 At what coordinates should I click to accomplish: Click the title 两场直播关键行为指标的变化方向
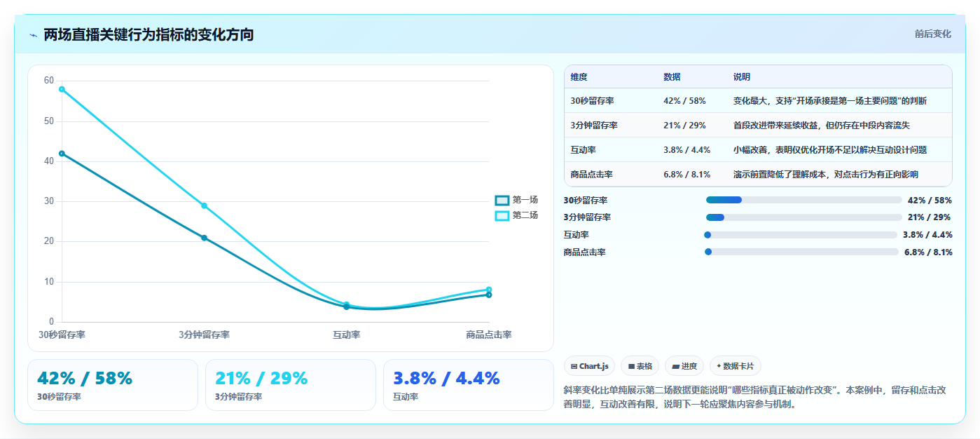tap(149, 35)
